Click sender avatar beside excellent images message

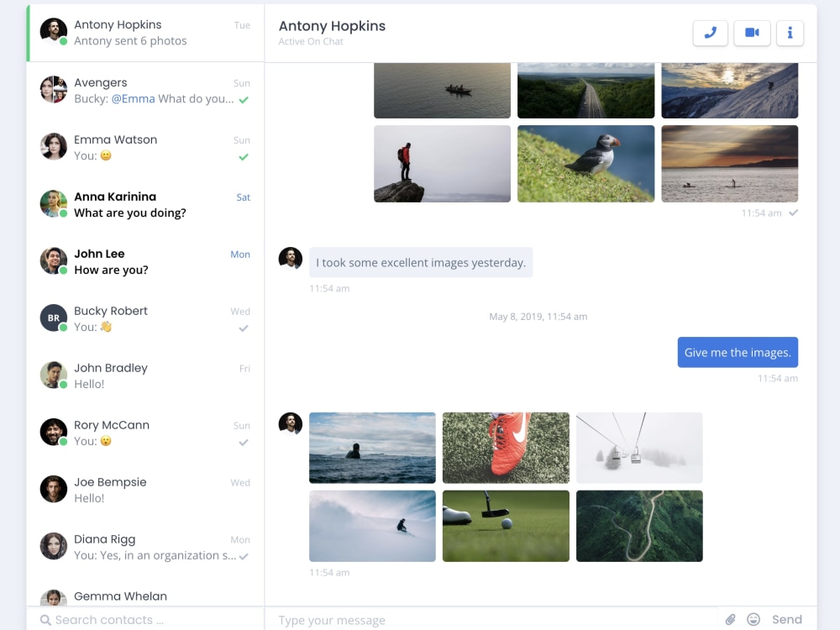tap(291, 258)
